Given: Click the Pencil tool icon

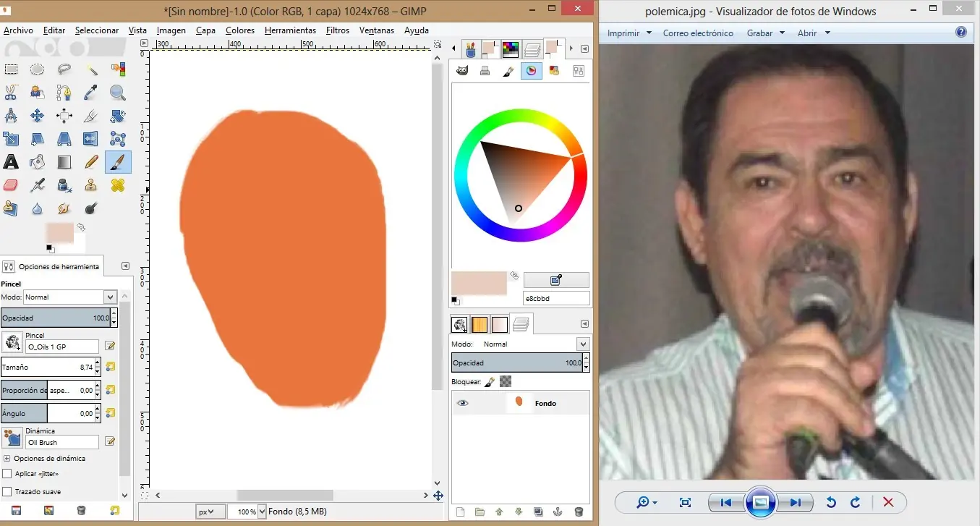Looking at the screenshot, I should 91,162.
